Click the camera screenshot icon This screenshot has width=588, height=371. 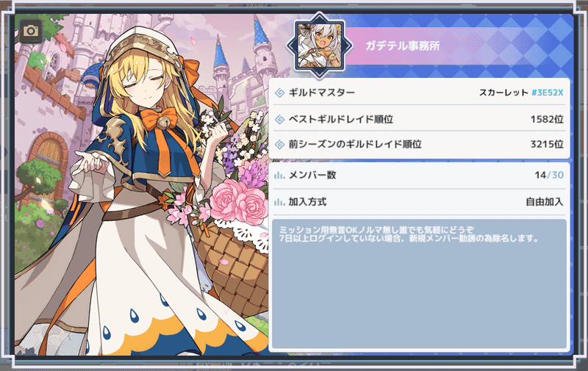click(31, 31)
